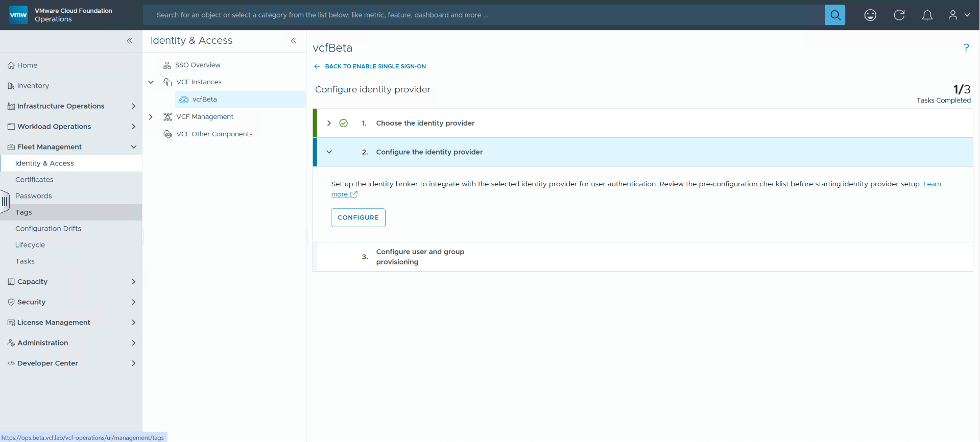This screenshot has height=442, width=980.
Task: Click the VMware vmw logo
Action: (18, 15)
